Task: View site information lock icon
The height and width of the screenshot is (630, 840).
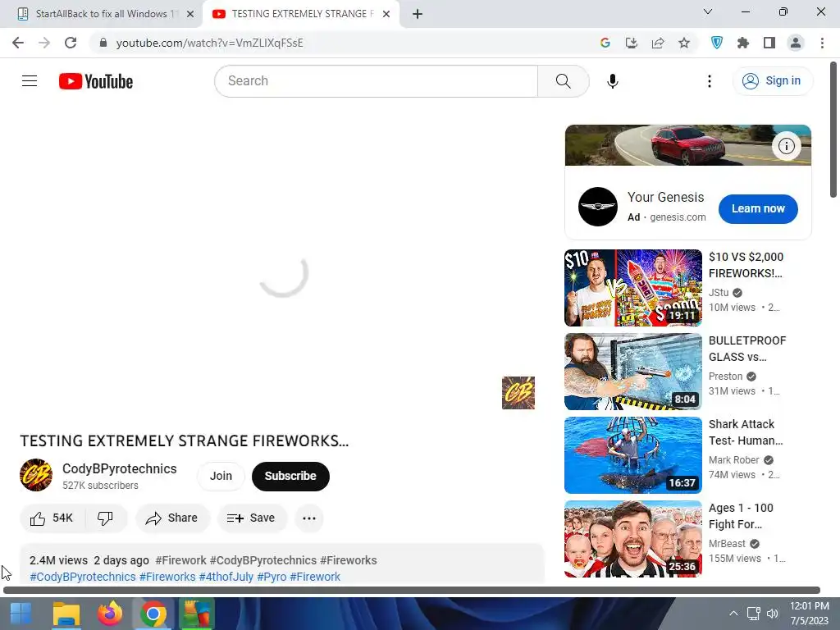Action: [103, 43]
